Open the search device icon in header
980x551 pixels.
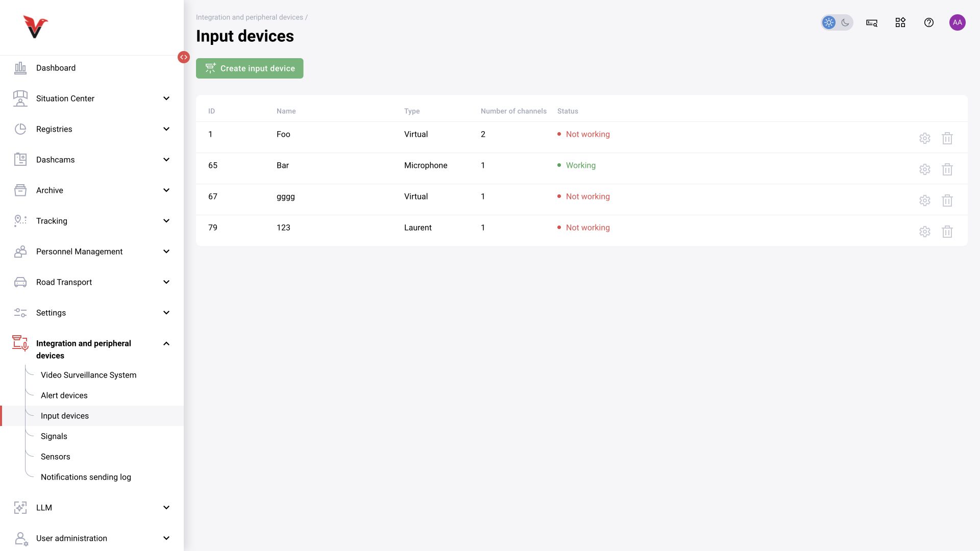(x=871, y=22)
